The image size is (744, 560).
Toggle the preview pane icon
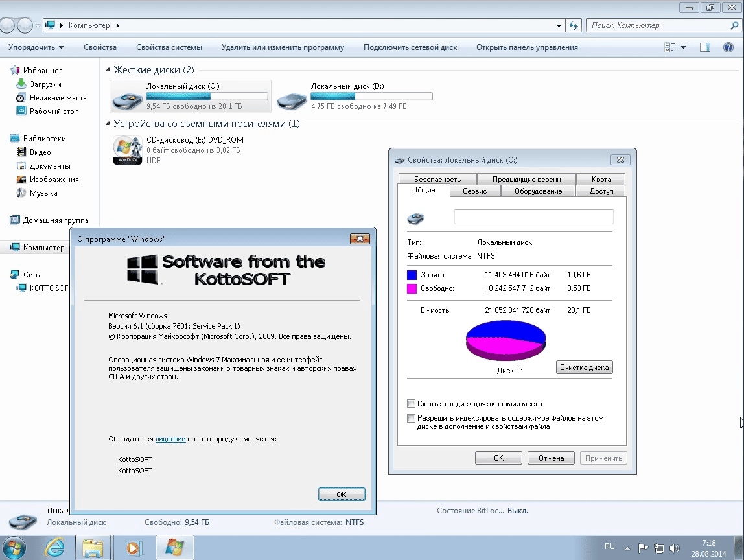(x=705, y=47)
